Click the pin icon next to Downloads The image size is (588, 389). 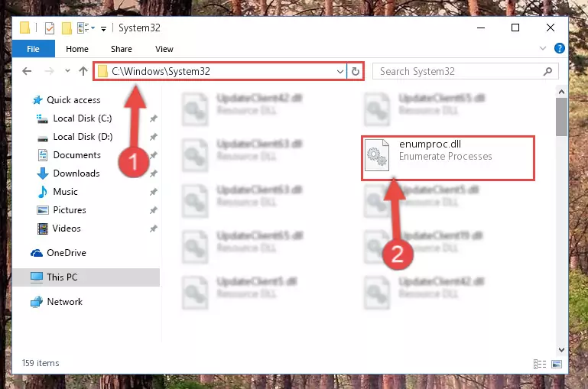(x=153, y=174)
